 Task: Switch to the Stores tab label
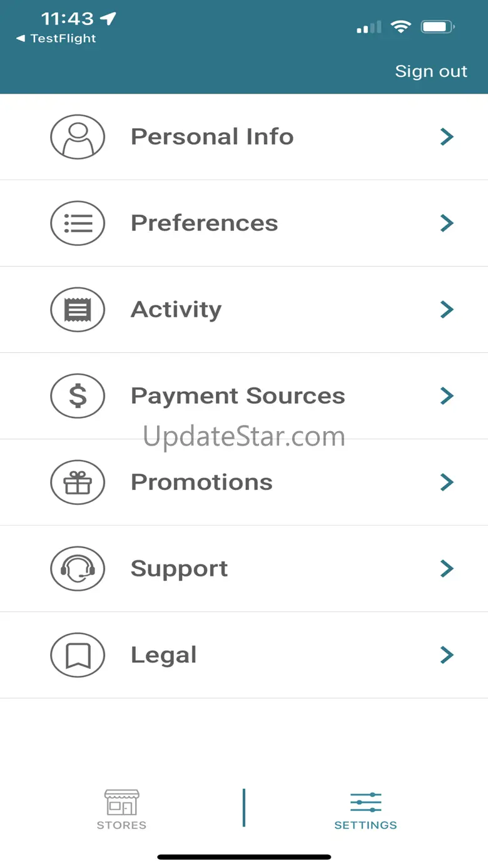[121, 825]
